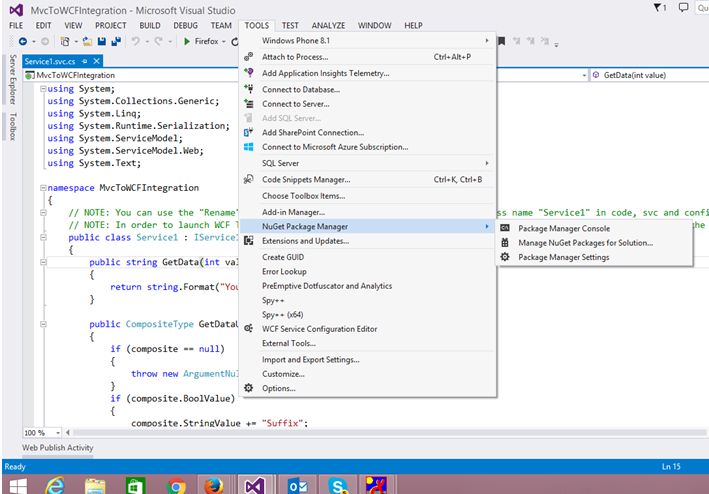Click the Package Manager Console icon
The height and width of the screenshot is (494, 709).
tap(505, 228)
